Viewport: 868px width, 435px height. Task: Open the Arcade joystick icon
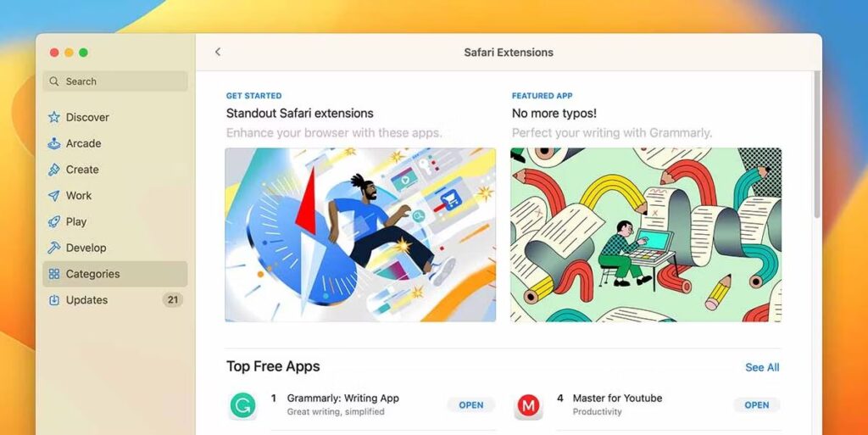coord(53,143)
